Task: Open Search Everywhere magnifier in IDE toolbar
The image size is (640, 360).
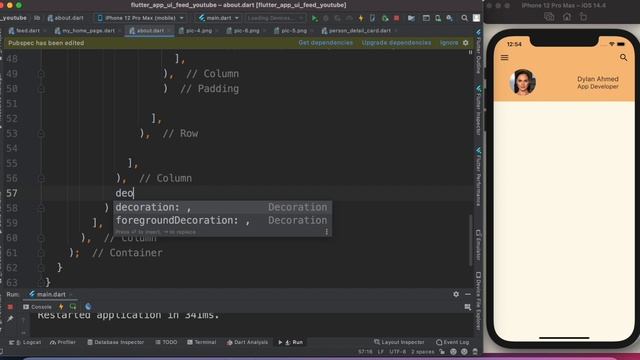Action: click(464, 18)
